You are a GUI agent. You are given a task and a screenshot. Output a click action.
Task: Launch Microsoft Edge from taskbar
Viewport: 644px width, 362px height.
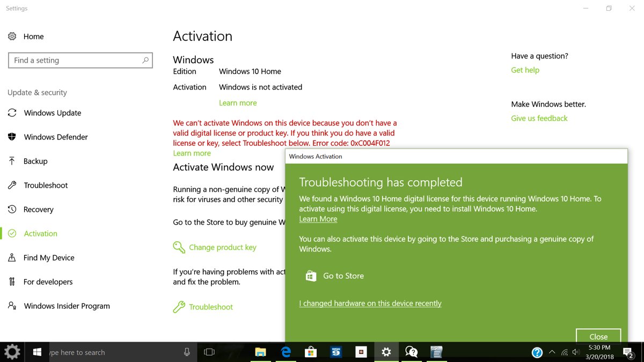[286, 352]
